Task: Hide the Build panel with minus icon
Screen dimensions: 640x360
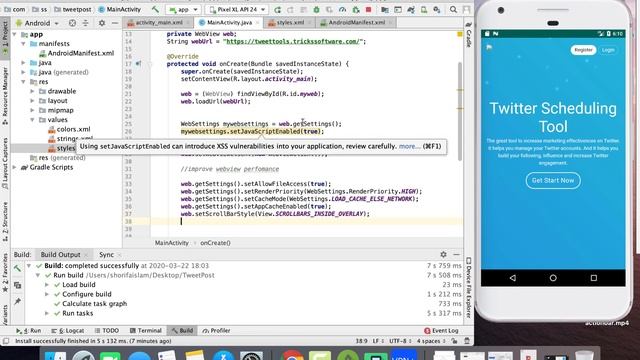Action: tap(456, 254)
